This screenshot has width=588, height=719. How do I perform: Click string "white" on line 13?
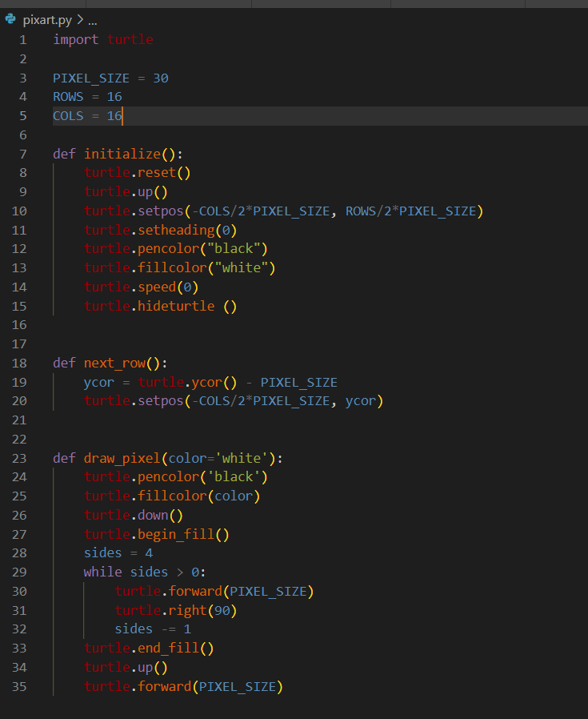tap(242, 267)
